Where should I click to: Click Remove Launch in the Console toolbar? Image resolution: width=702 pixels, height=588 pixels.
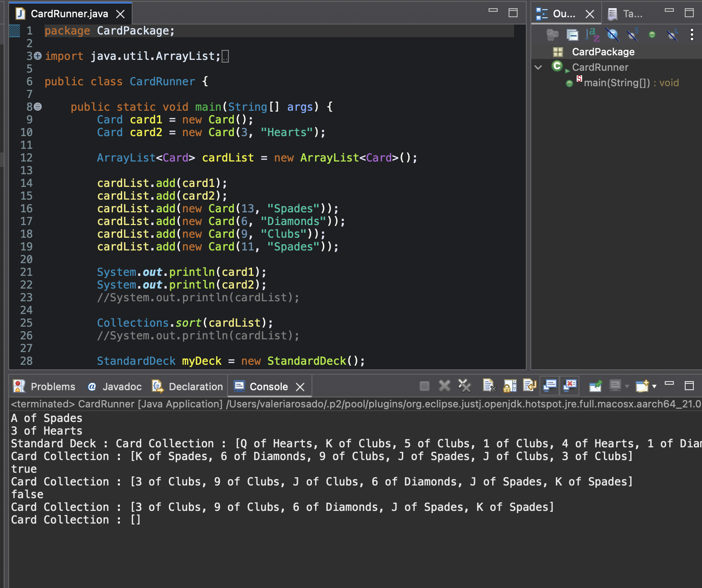(x=445, y=386)
